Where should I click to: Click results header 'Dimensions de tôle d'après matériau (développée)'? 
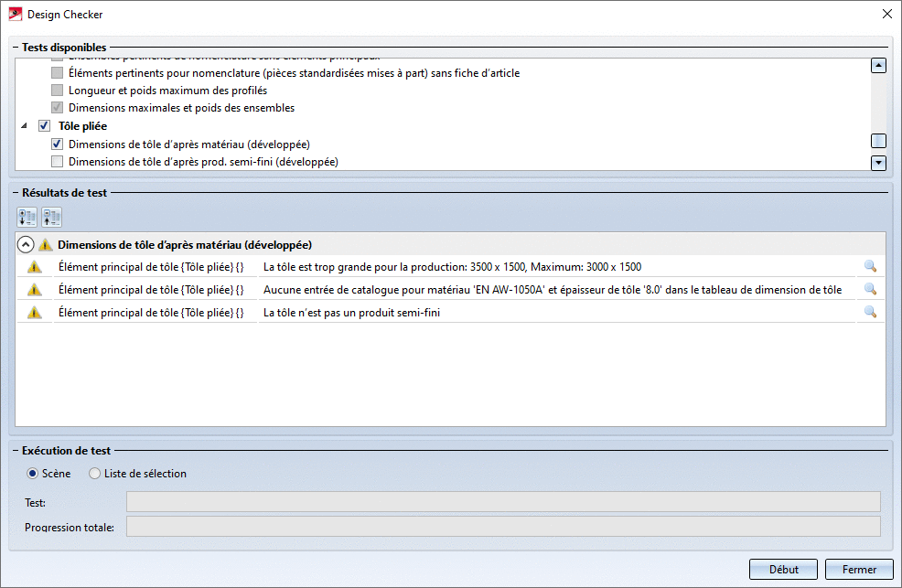click(x=185, y=245)
